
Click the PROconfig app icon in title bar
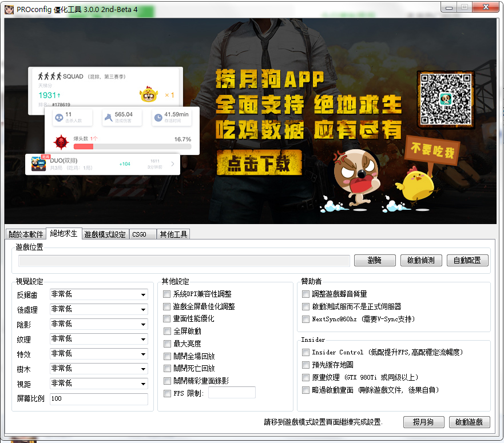[9, 9]
